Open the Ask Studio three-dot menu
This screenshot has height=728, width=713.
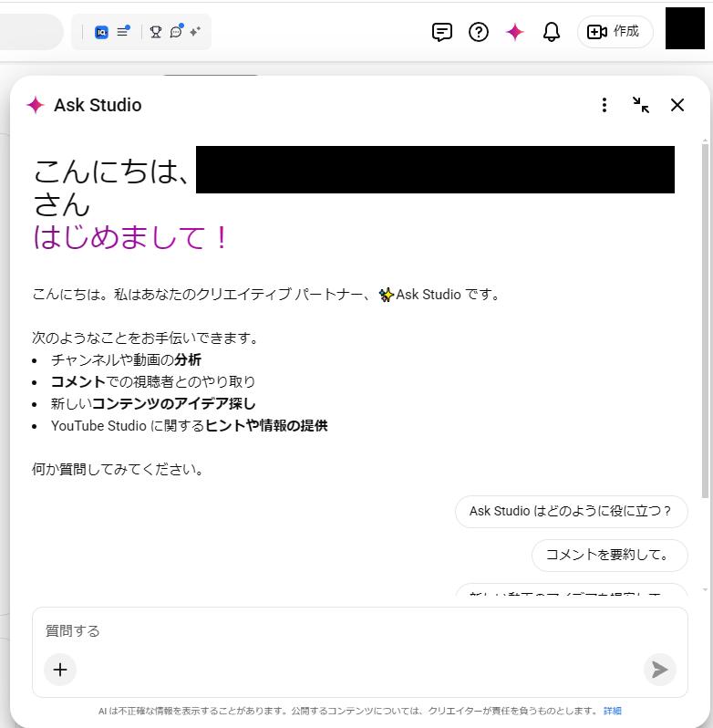click(604, 105)
